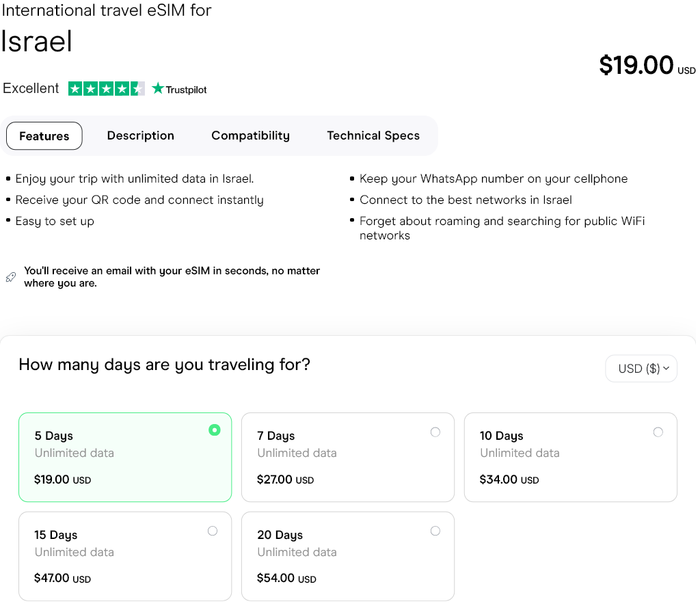
Task: Select the 7 Days radio button
Action: pos(435,432)
